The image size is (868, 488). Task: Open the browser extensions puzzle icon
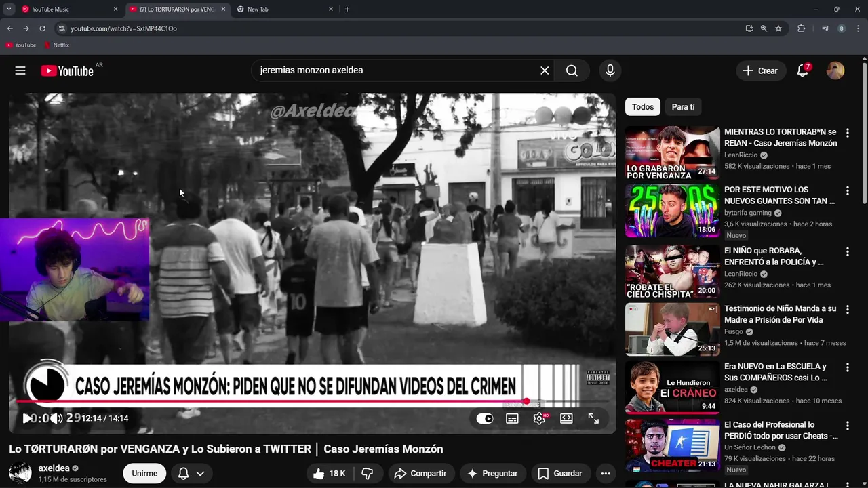tap(802, 28)
